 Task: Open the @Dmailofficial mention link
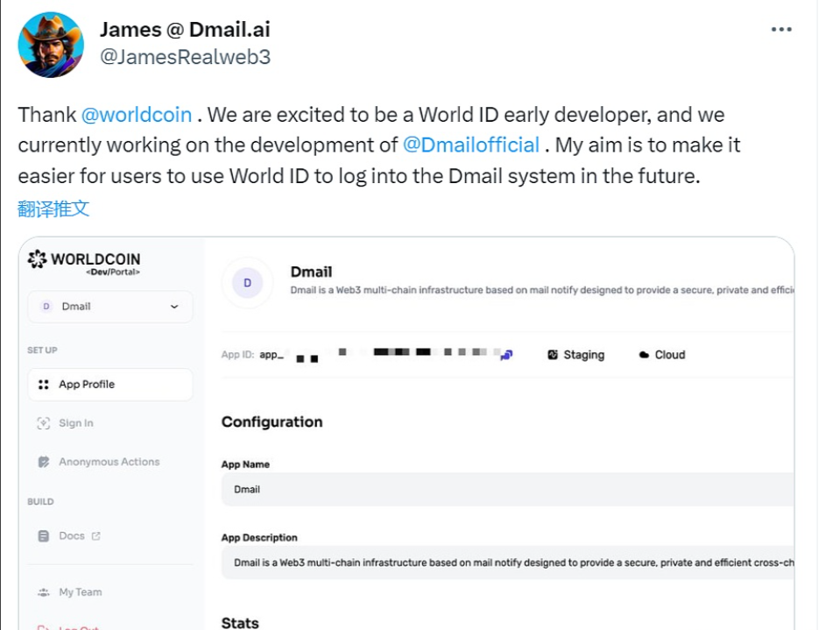coord(470,145)
